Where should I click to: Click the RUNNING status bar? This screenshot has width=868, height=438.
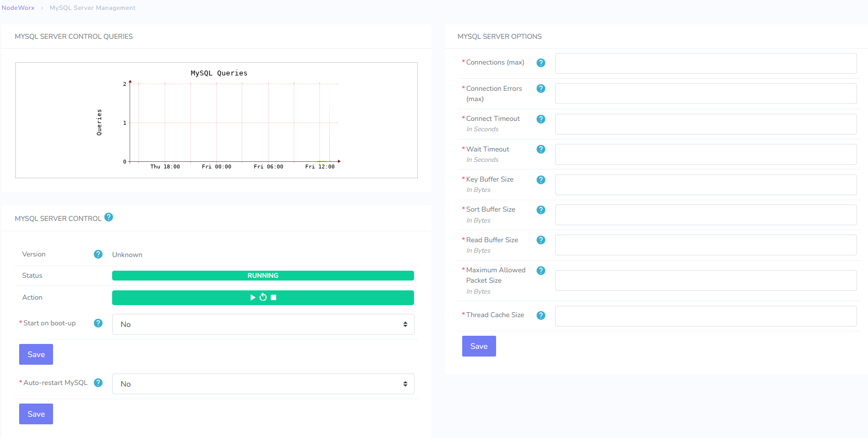[x=263, y=276]
